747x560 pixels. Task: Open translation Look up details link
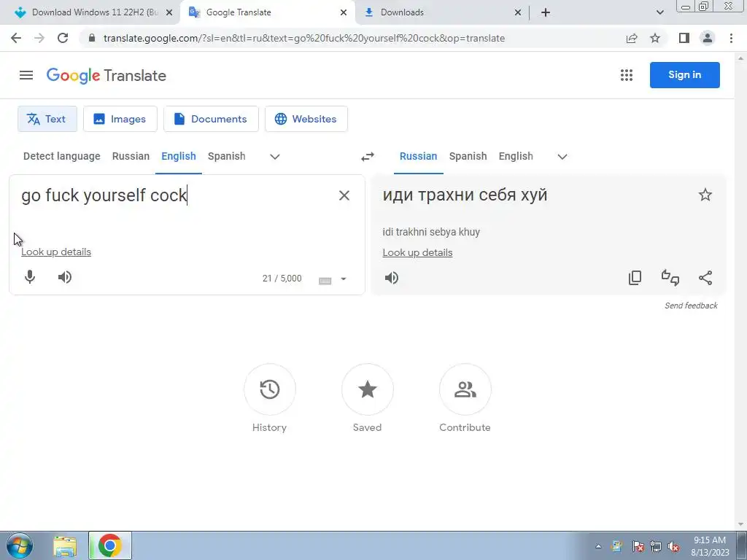[417, 252]
